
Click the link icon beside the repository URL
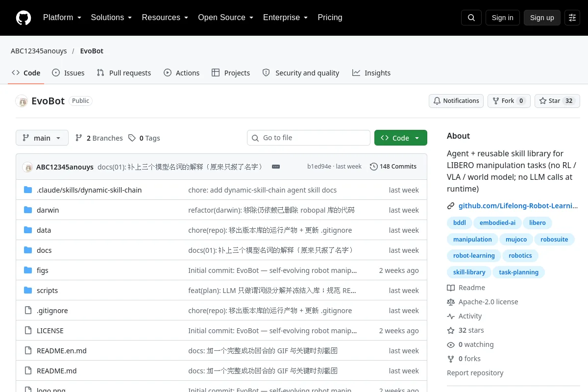(x=451, y=206)
